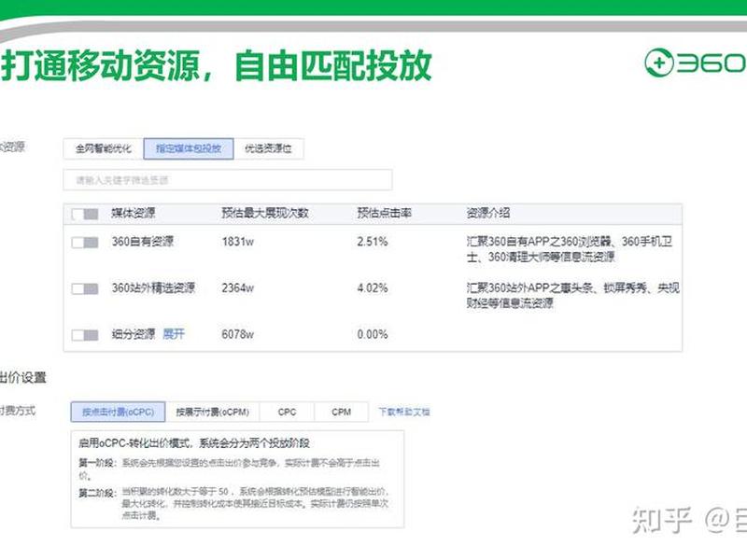Select the 全网智能优化 tab
The height and width of the screenshot is (560, 747).
click(104, 148)
